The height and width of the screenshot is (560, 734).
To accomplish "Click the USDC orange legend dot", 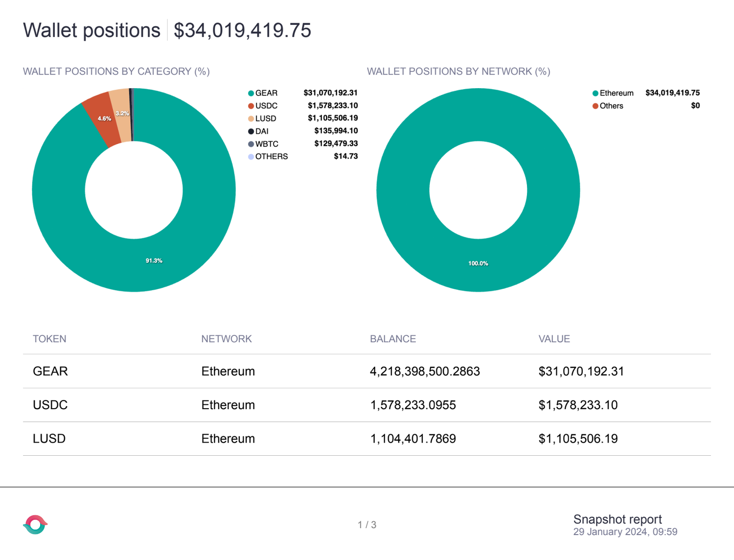I will click(x=251, y=106).
